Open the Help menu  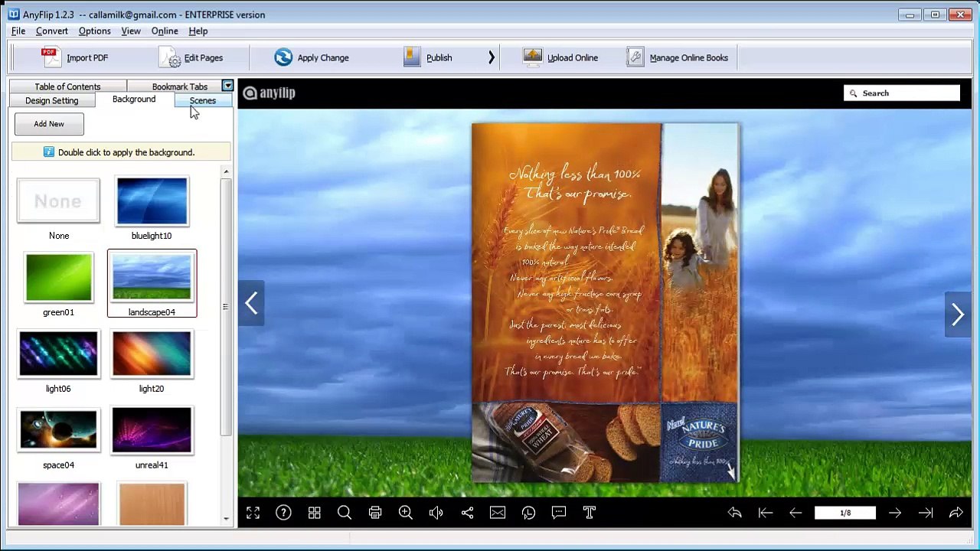198,31
